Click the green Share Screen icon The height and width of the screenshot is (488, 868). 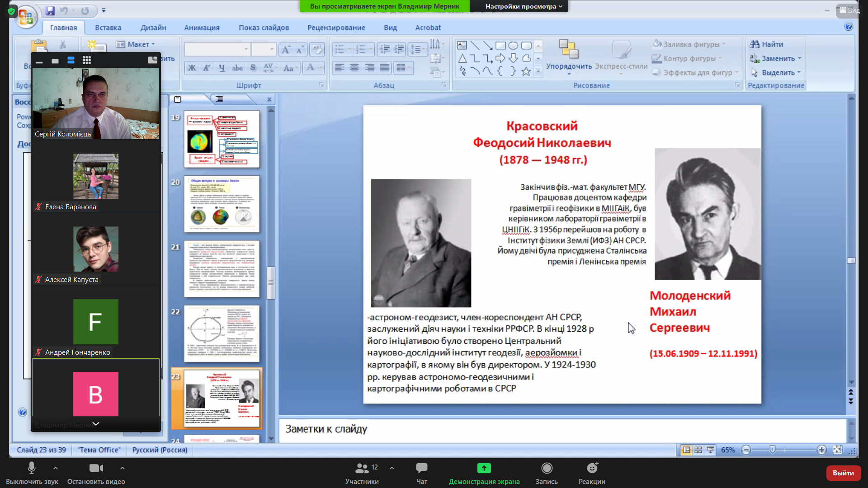pos(484,468)
